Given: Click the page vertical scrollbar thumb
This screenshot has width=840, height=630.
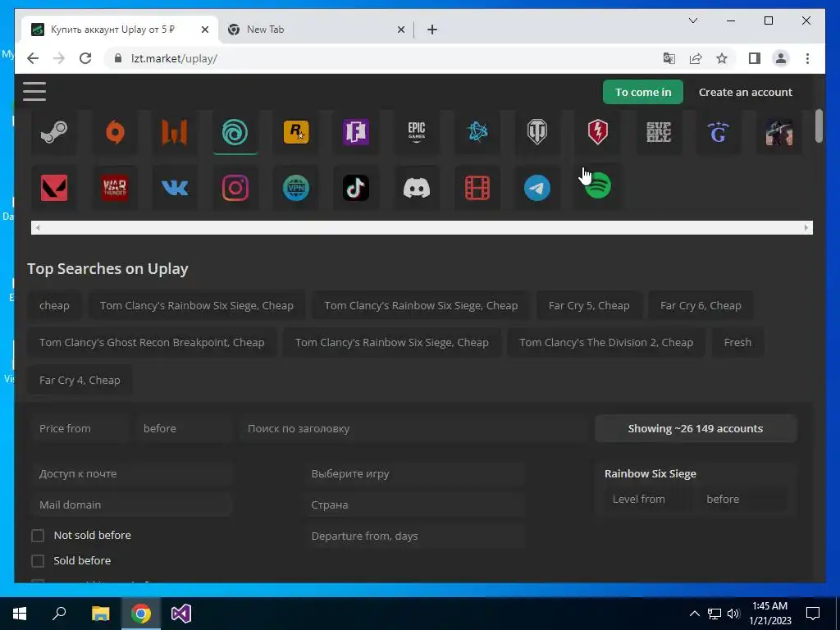Looking at the screenshot, I should [819, 126].
